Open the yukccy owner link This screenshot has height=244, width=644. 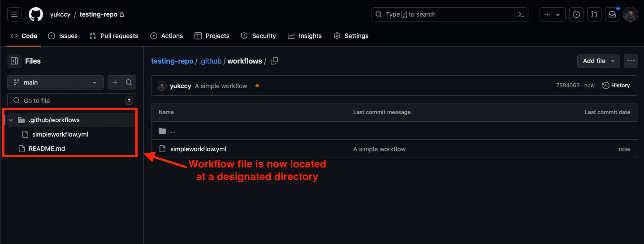(x=60, y=14)
